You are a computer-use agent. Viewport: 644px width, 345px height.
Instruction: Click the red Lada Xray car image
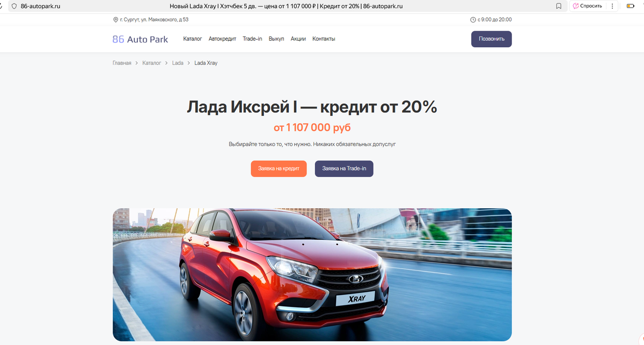pos(312,275)
